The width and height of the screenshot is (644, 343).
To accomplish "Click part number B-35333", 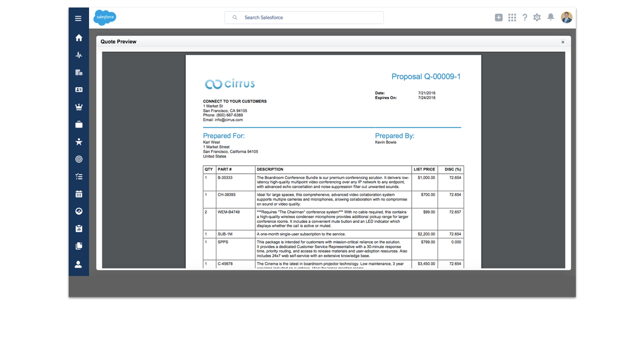I will (225, 177).
